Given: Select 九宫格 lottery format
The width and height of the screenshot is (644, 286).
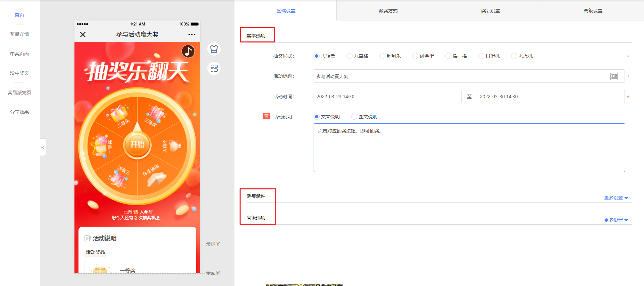Looking at the screenshot, I should pos(357,56).
